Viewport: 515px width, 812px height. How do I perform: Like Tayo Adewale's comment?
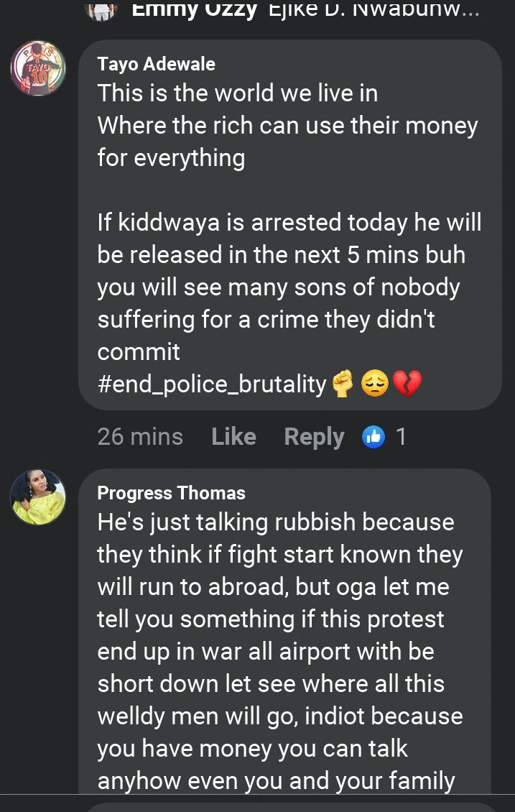tap(233, 436)
